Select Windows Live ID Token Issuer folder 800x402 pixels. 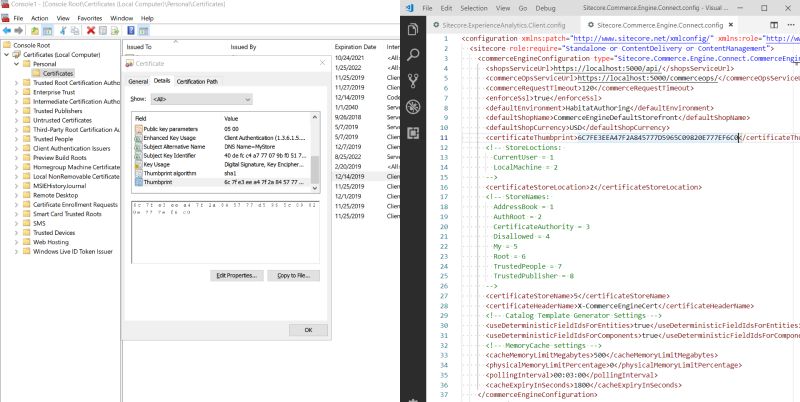[x=72, y=251]
